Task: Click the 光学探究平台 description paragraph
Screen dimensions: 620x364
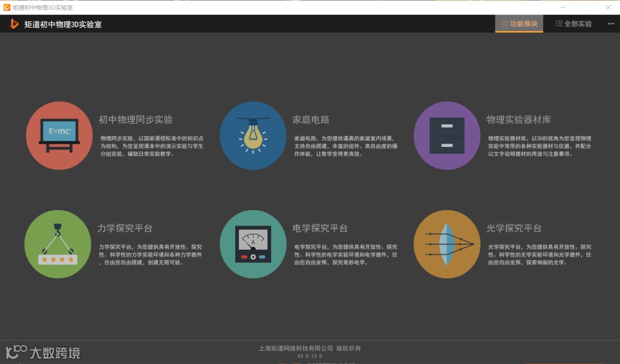Action: pyautogui.click(x=539, y=254)
